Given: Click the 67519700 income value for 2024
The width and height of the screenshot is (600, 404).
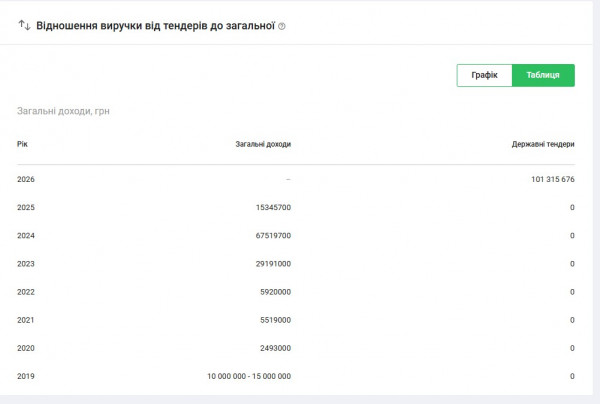Looking at the screenshot, I should (273, 236).
